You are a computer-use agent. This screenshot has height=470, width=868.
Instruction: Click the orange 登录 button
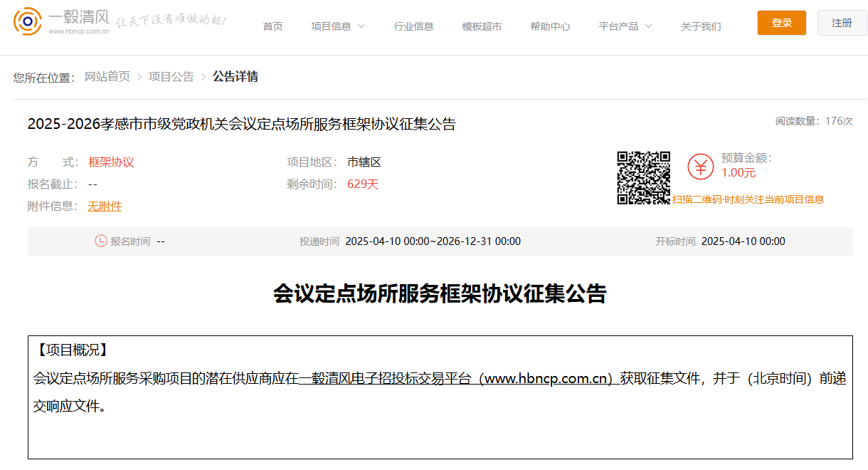click(x=781, y=22)
